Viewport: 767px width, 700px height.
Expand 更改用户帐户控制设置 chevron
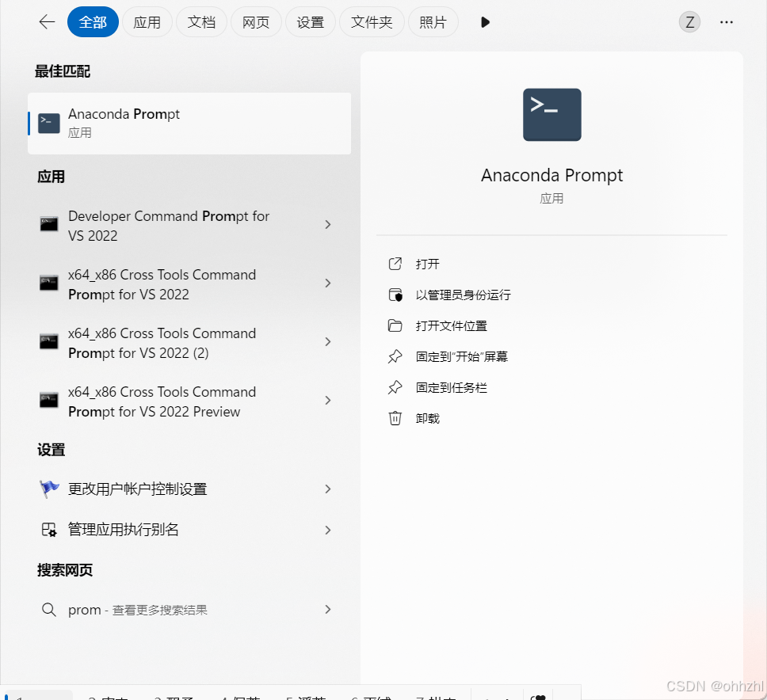[328, 489]
